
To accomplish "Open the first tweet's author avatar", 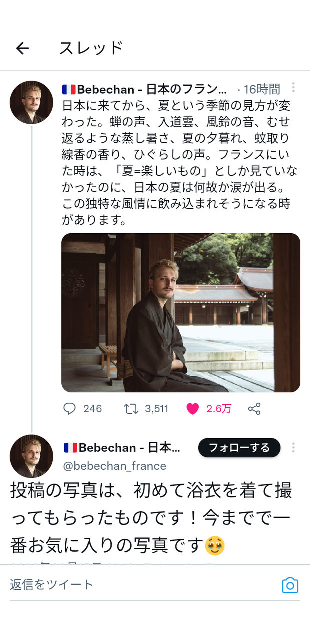I will (x=31, y=102).
